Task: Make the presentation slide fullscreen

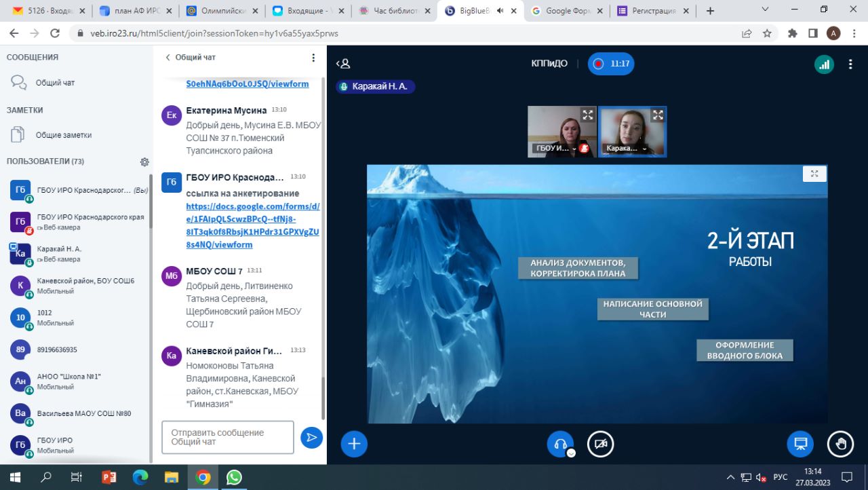Action: pos(814,174)
